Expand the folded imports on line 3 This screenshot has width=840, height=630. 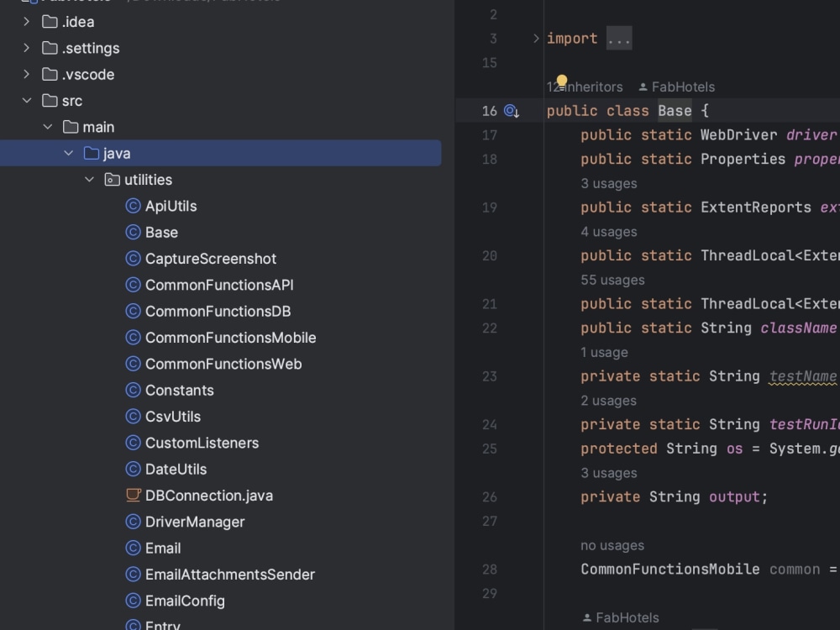tap(619, 38)
